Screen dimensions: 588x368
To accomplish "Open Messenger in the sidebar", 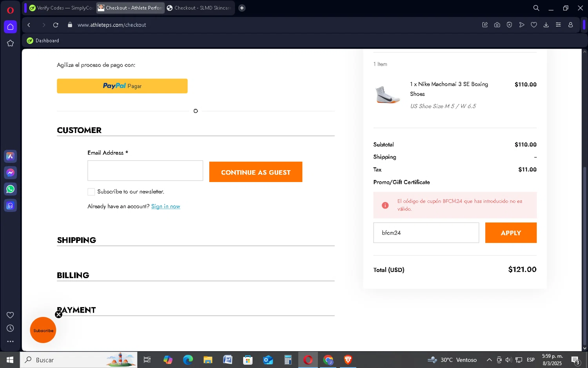I will tap(11, 173).
